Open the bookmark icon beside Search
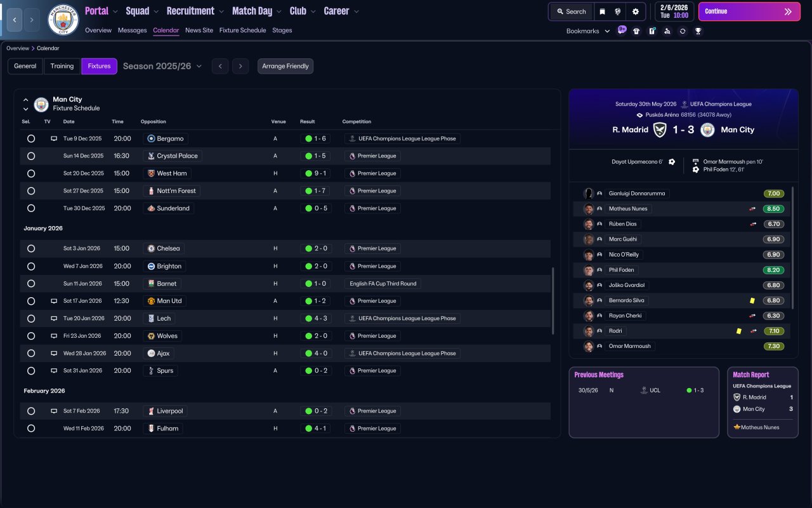Image resolution: width=812 pixels, height=508 pixels. point(602,11)
